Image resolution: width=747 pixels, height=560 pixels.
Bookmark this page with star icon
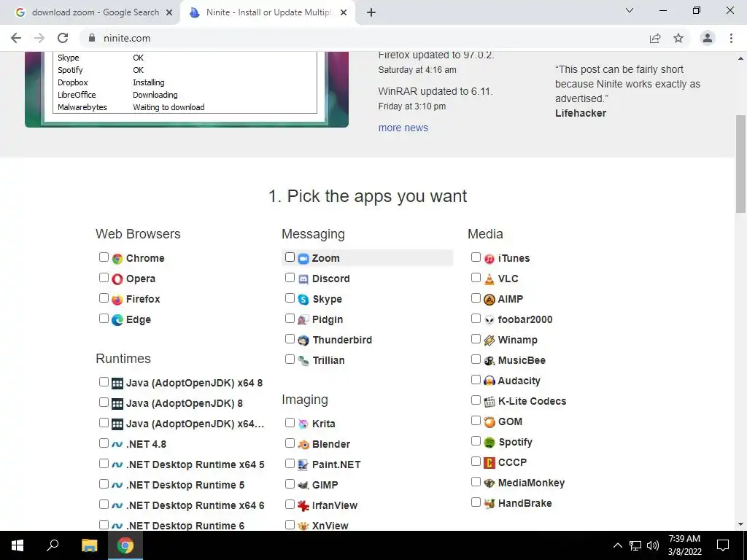678,38
